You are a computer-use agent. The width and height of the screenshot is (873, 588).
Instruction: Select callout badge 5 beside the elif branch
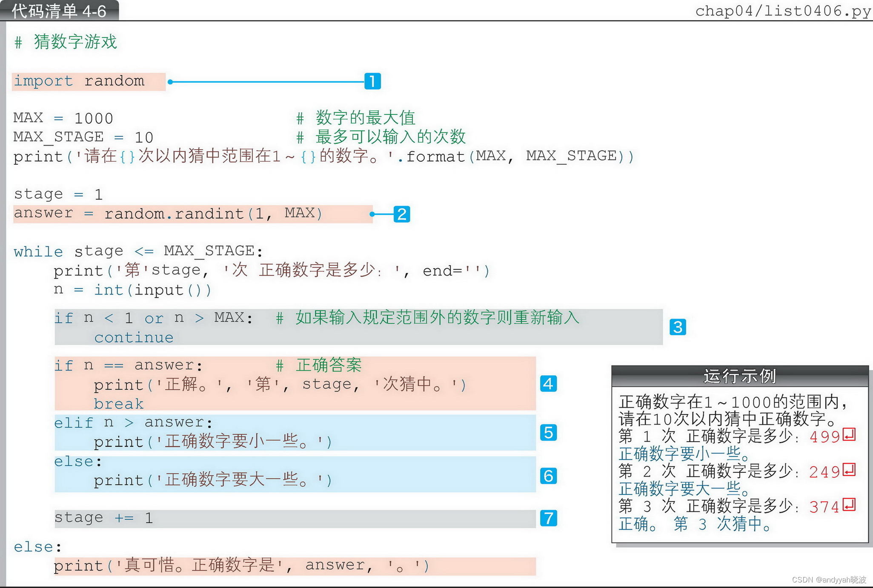coord(549,433)
